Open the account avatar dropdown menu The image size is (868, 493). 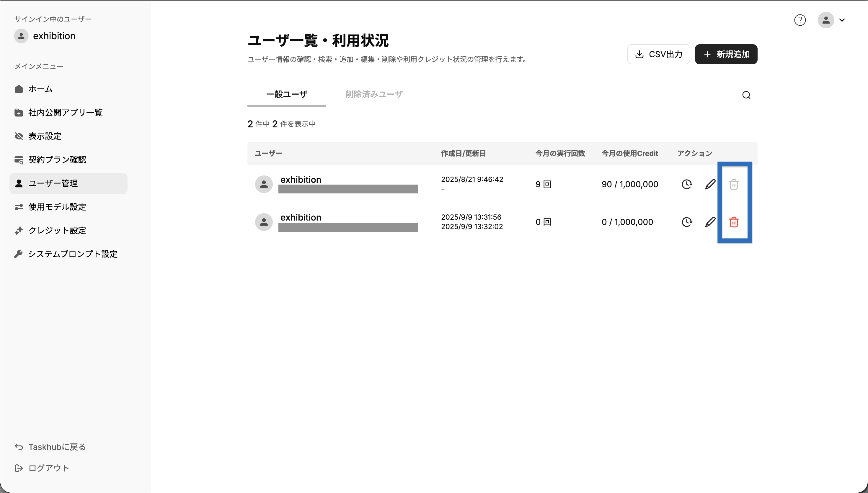pyautogui.click(x=831, y=20)
